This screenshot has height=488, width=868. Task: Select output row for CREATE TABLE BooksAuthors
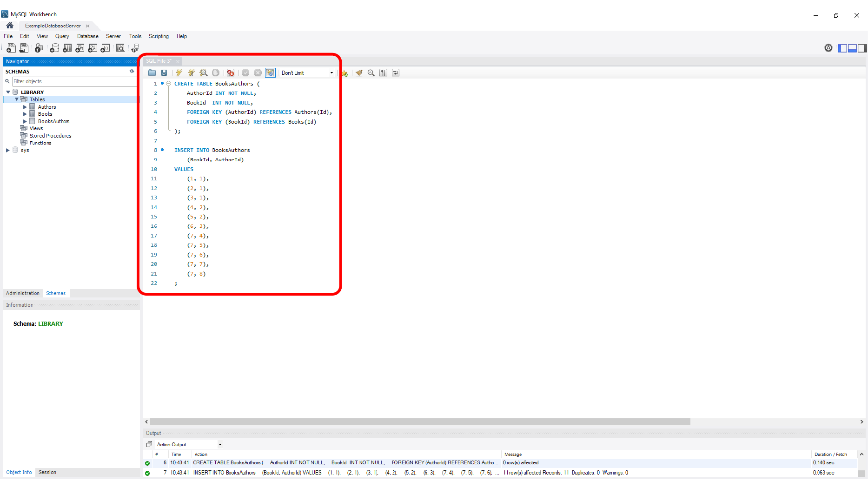tap(500, 462)
